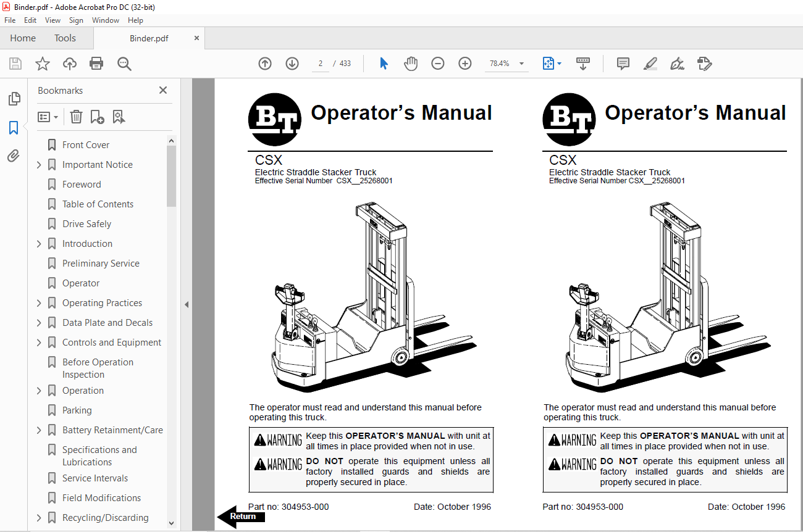Jump to Specifications and Lubrications bookmark

pyautogui.click(x=99, y=456)
